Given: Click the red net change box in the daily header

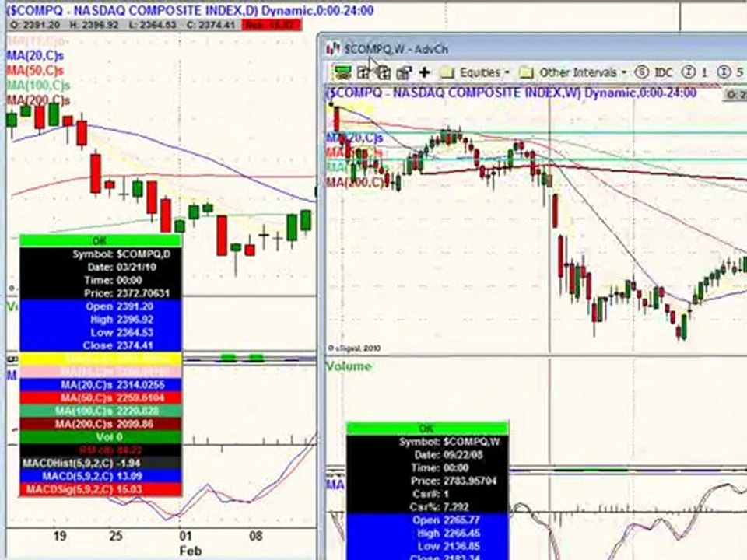Looking at the screenshot, I should 272,25.
